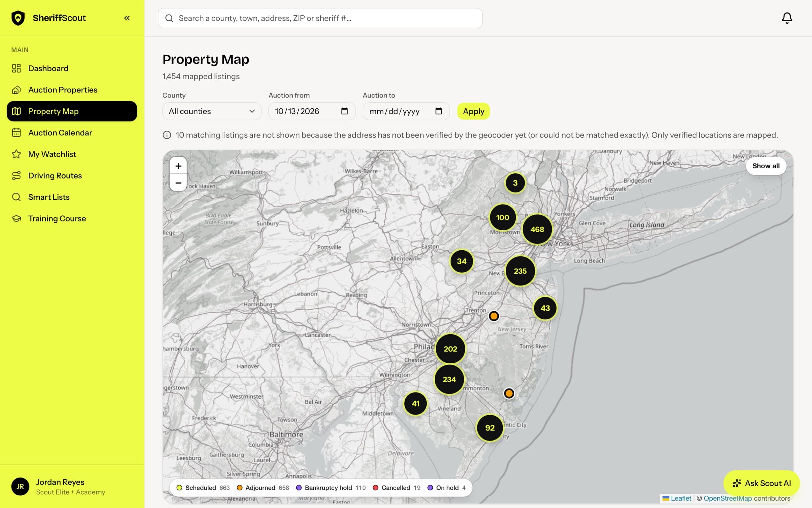
Task: Toggle Bankruptcy hold status in legend
Action: point(331,488)
